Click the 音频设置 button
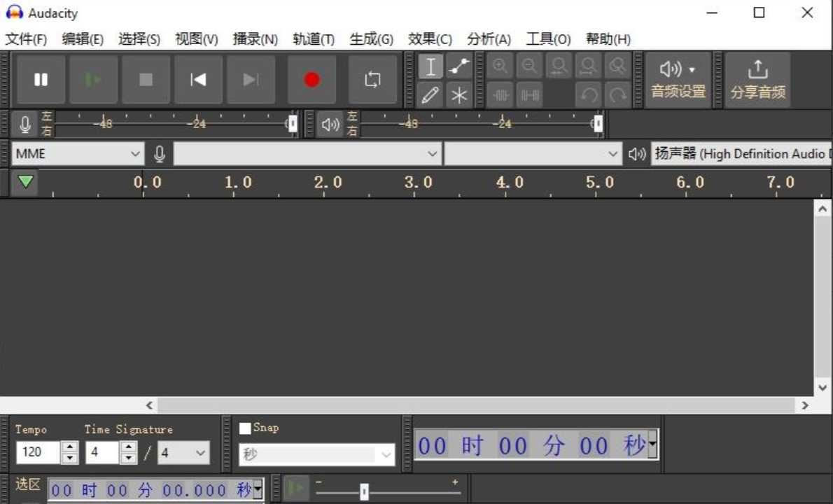This screenshot has height=504, width=833. [676, 79]
